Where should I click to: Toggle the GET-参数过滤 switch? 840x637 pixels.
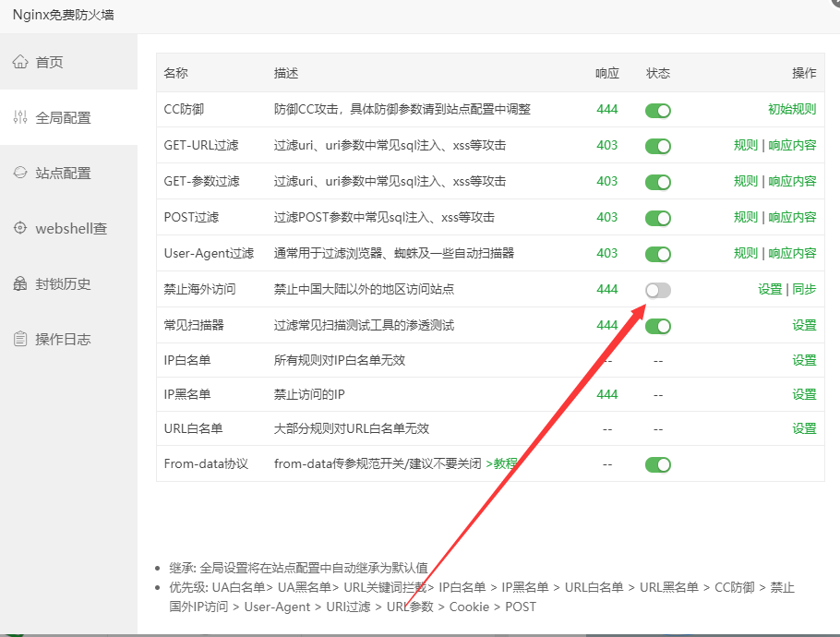pos(658,182)
